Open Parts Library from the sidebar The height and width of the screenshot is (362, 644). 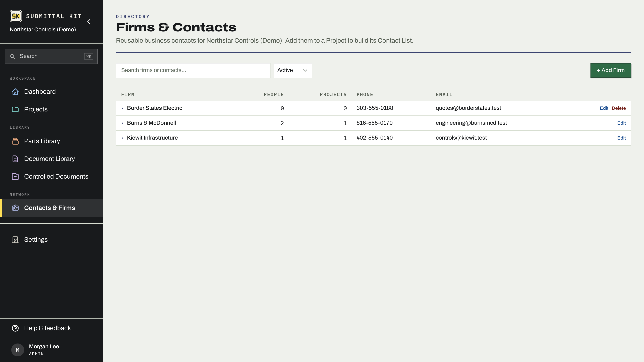click(51, 141)
